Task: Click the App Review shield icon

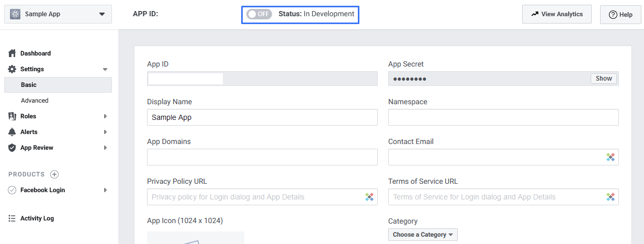Action: [12, 148]
